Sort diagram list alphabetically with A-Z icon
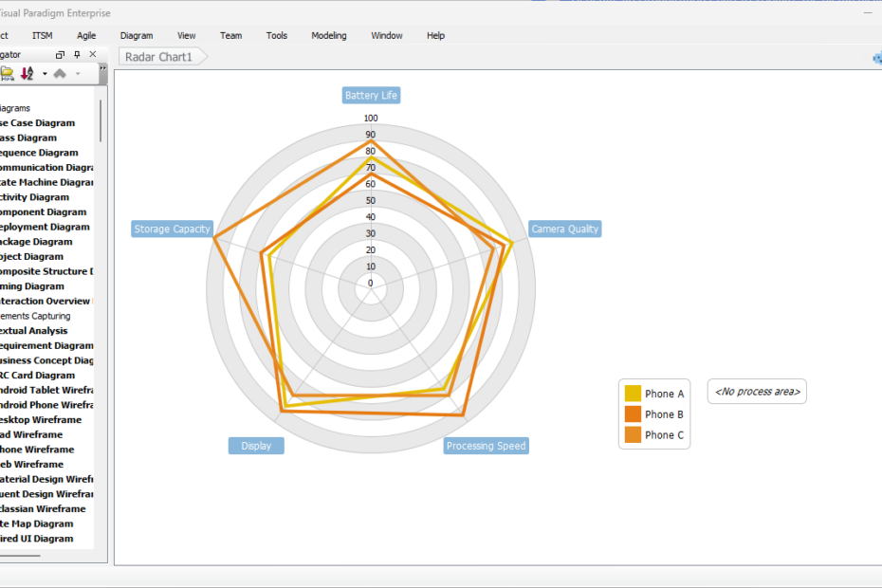 [x=26, y=73]
